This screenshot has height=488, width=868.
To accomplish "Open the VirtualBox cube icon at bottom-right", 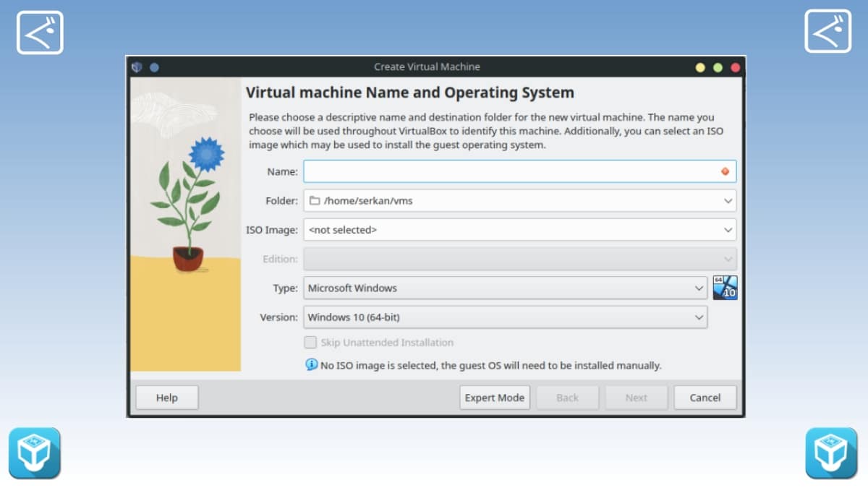I will pyautogui.click(x=831, y=453).
